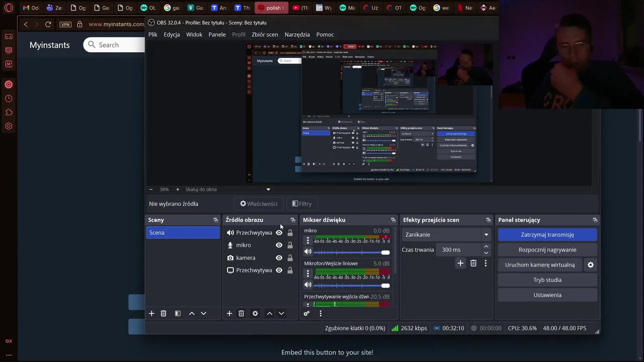Open the Zbiór scen menu
Viewport: 644px width, 362px height.
pyautogui.click(x=265, y=35)
